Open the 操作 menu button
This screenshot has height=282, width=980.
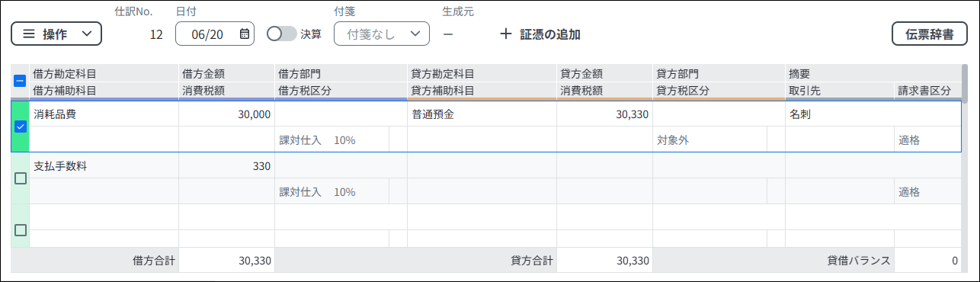(x=56, y=34)
